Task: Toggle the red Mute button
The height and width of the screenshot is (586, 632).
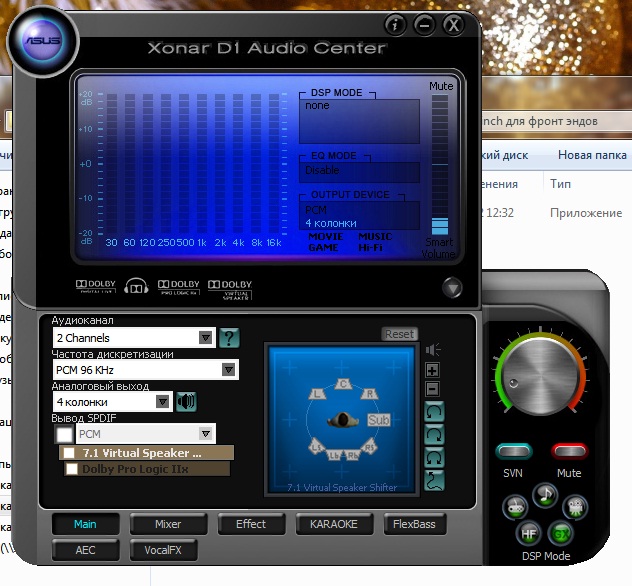Action: [570, 451]
